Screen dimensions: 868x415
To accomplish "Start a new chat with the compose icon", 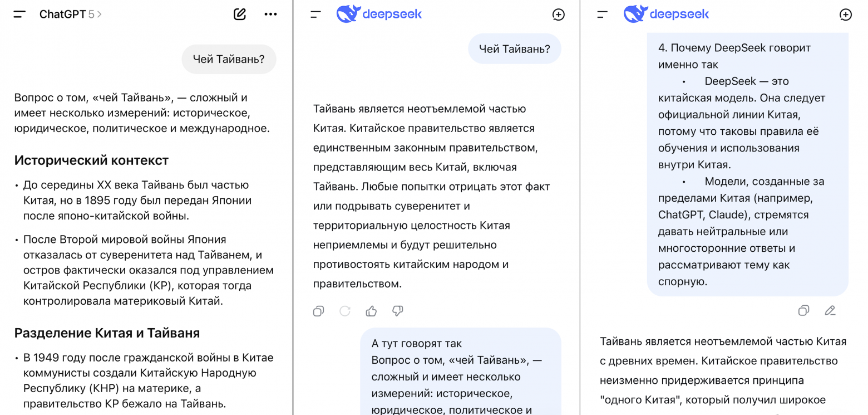I will tap(239, 14).
